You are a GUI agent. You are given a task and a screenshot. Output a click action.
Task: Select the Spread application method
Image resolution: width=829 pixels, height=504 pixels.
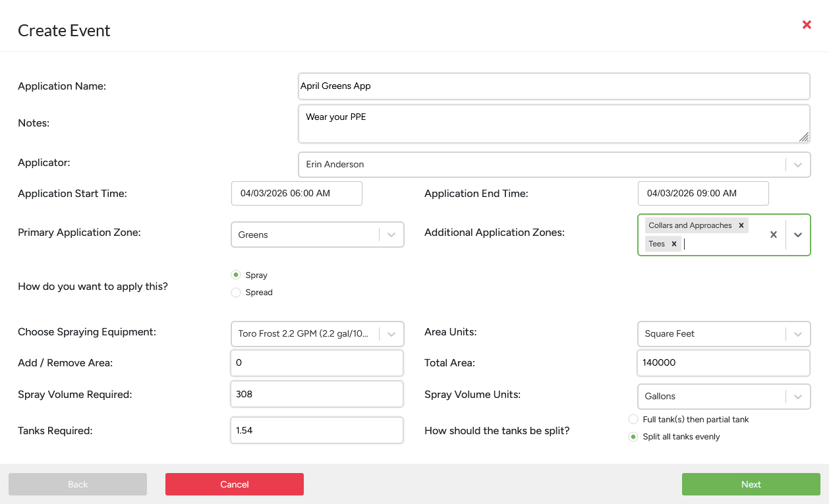click(236, 293)
